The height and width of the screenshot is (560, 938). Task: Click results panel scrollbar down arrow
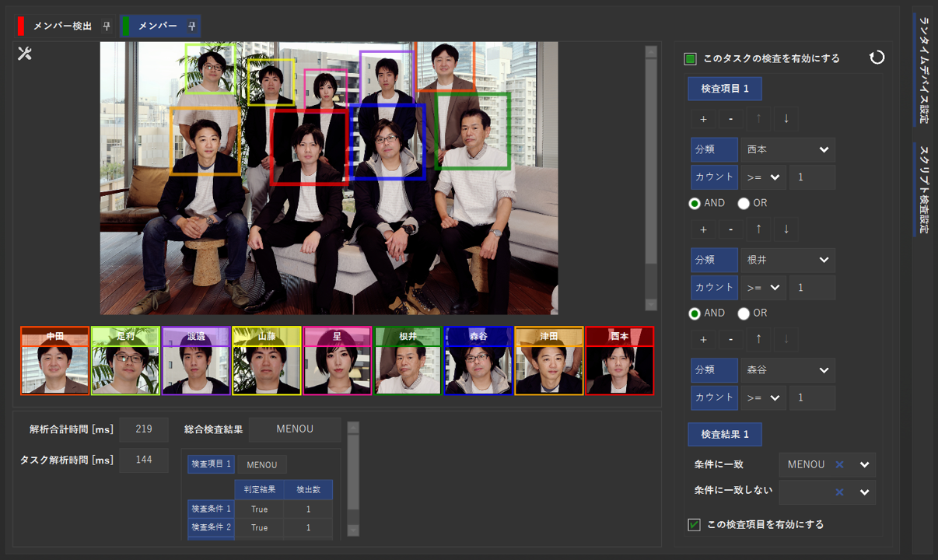pos(353,530)
